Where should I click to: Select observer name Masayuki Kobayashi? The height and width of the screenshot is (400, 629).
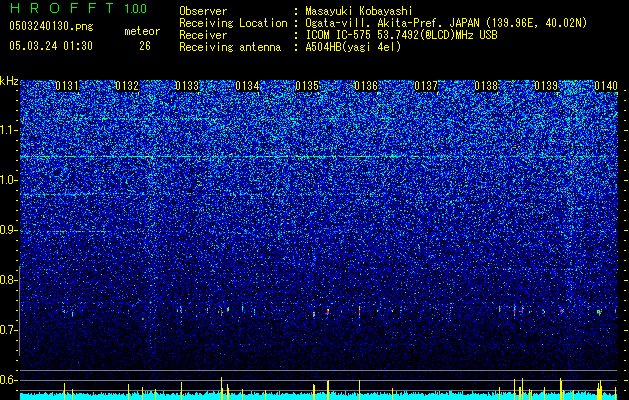[359, 11]
